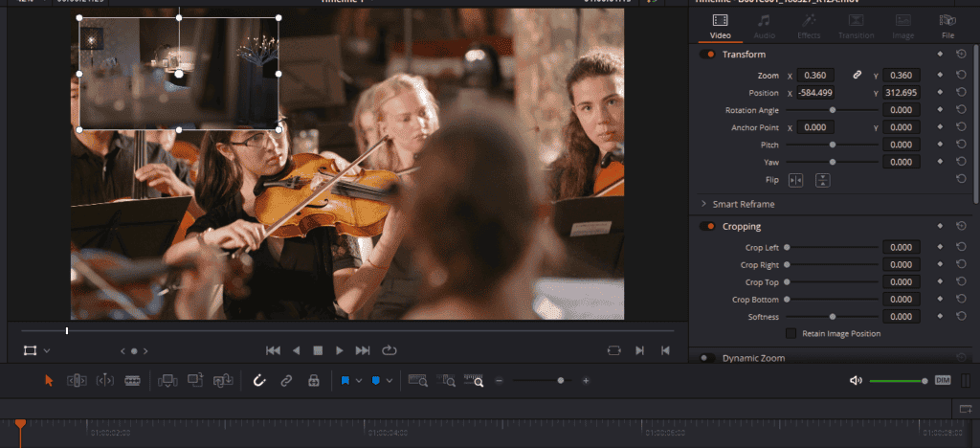Click the Detail Zoom icon
980x448 pixels.
pyautogui.click(x=446, y=380)
